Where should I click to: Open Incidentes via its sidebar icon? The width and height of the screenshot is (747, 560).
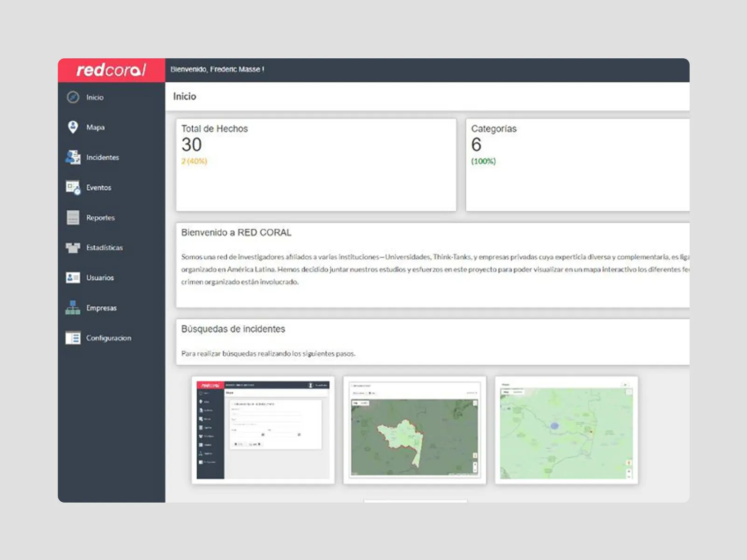[x=73, y=157]
